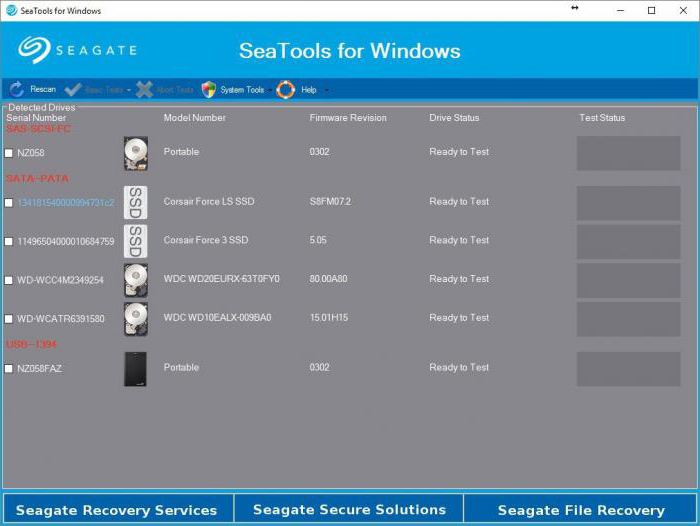Click the Basic Tests toolbar label
700x526 pixels.
click(104, 90)
